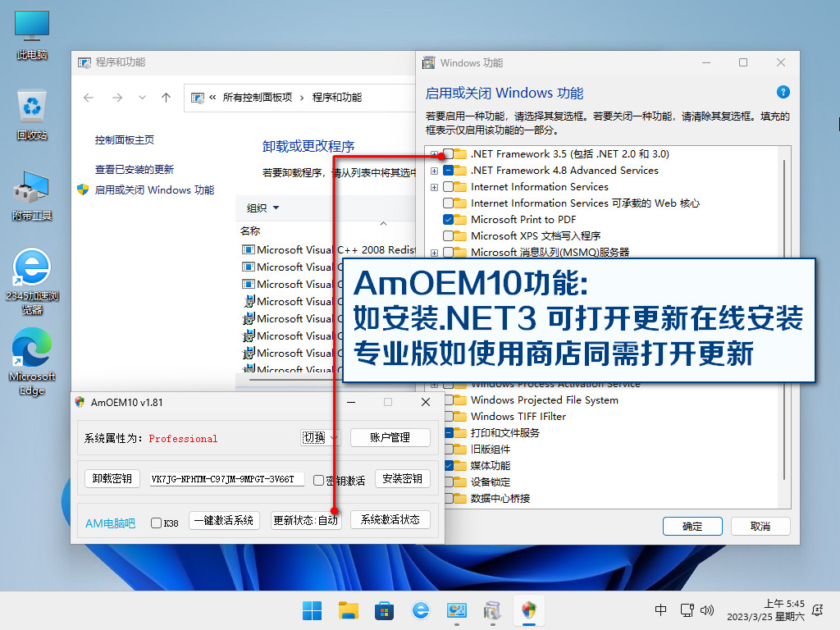
Task: Click the Windows 功能 title bar icon
Action: pos(428,62)
